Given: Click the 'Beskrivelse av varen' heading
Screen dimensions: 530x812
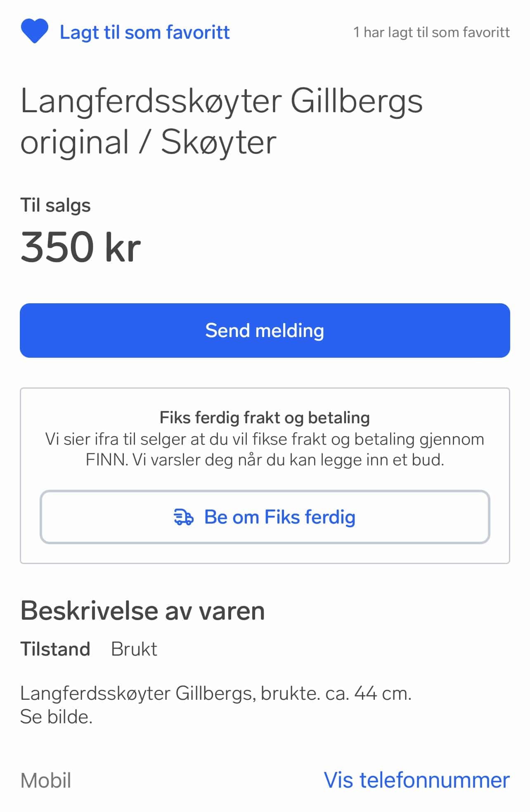Looking at the screenshot, I should click(142, 611).
